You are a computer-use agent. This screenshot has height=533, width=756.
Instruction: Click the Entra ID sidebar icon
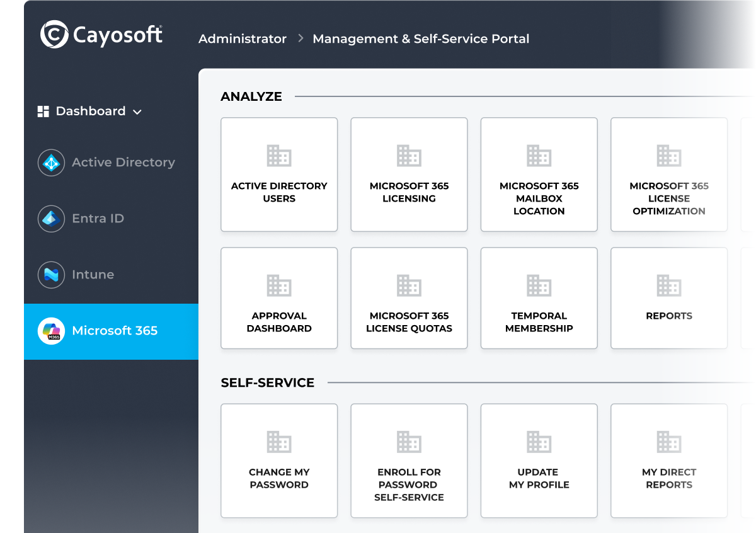[51, 219]
